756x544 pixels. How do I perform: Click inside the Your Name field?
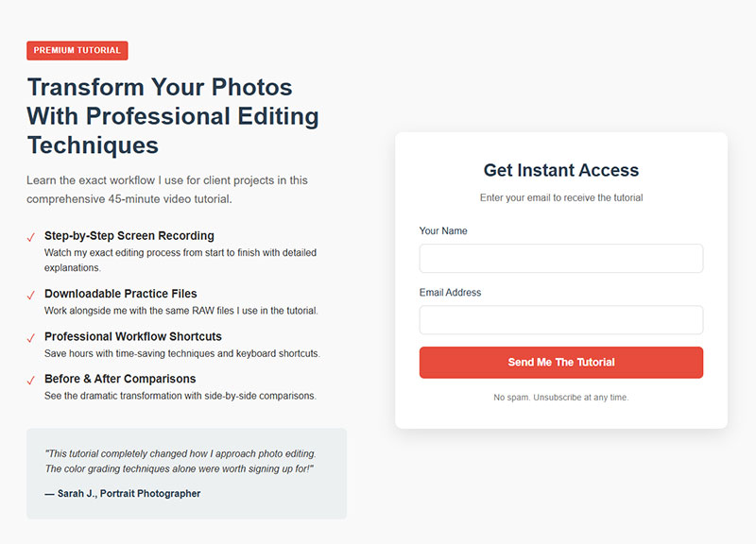[x=560, y=258]
